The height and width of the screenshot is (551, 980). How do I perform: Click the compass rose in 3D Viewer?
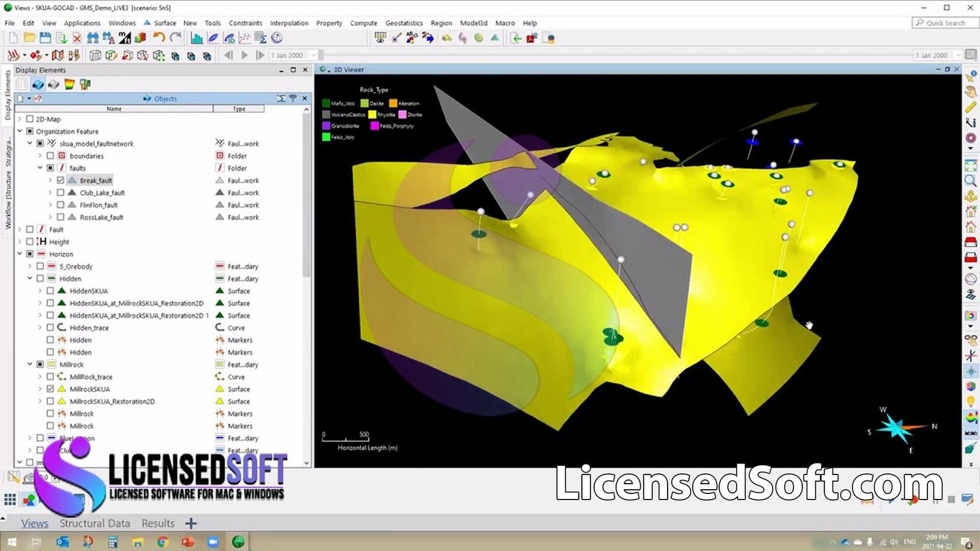899,428
